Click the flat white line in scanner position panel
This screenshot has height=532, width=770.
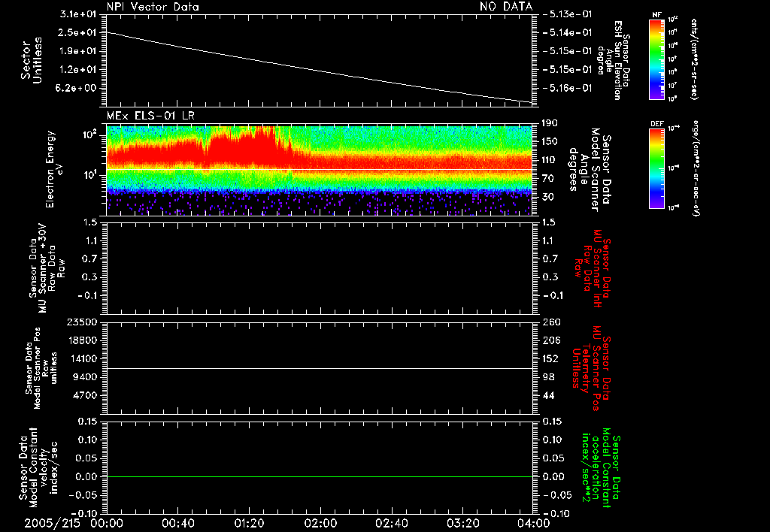(x=319, y=369)
